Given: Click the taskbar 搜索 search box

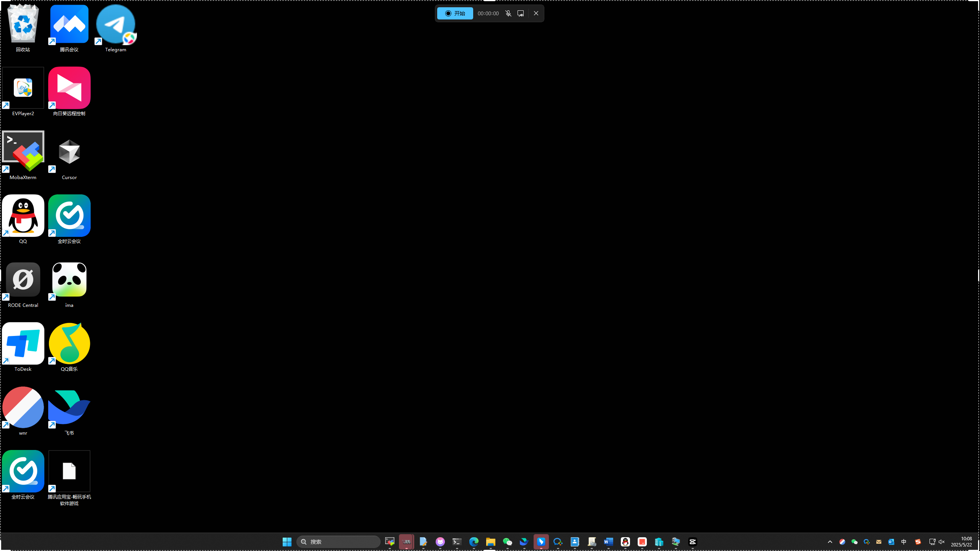Looking at the screenshot, I should [x=338, y=542].
